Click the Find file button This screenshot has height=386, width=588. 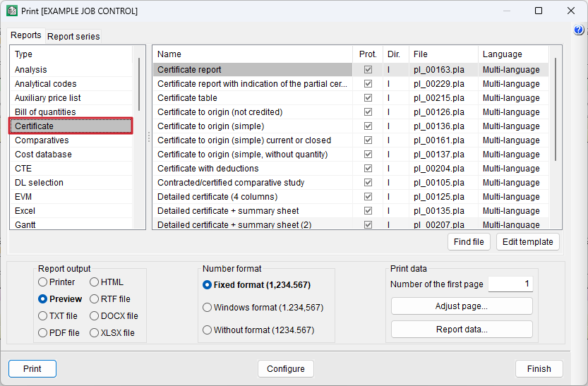pyautogui.click(x=469, y=242)
